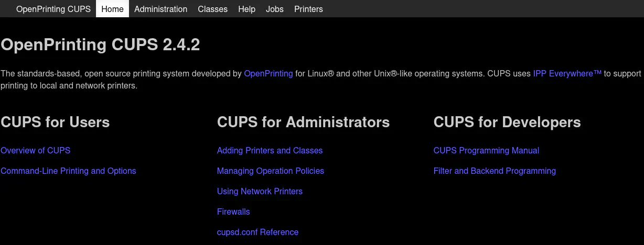Screen dimensions: 644x245
Task: Follow the OpenPrinting link in description
Action: tap(269, 74)
